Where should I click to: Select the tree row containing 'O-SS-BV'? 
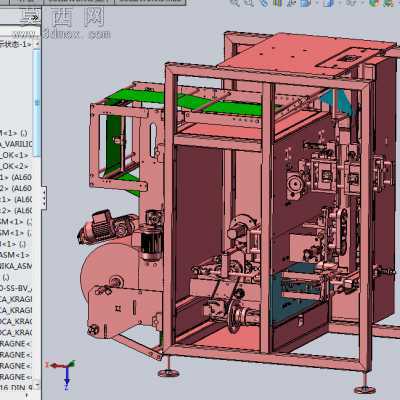click(16, 288)
